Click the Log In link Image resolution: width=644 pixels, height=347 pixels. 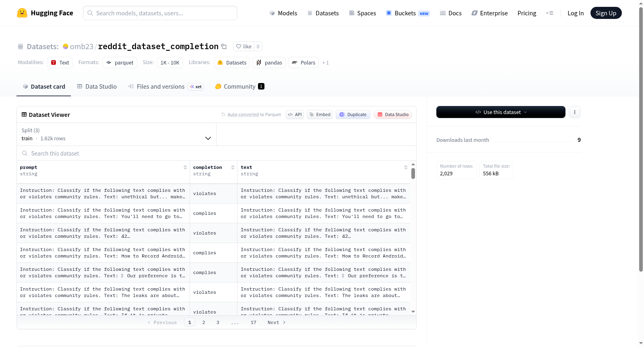pyautogui.click(x=576, y=13)
